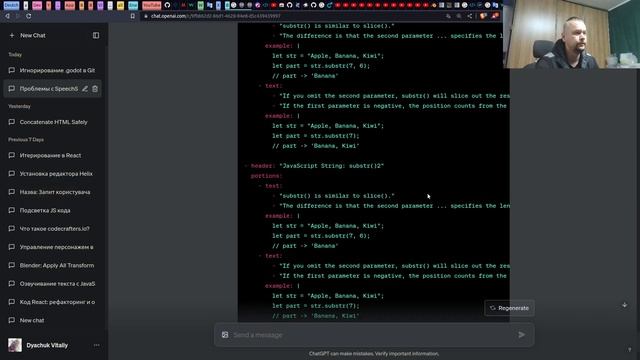
Task: Attach an image with the picture icon
Action: (x=225, y=335)
